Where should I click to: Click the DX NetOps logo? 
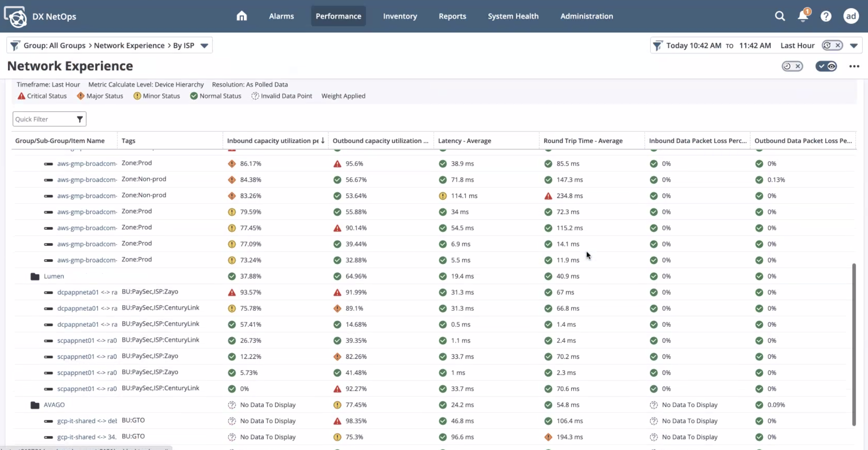(x=16, y=17)
